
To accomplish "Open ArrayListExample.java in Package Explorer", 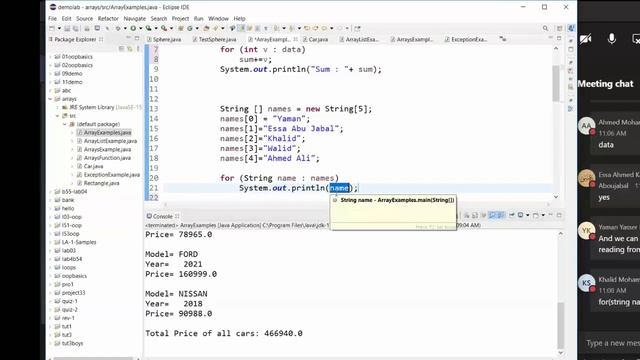I will [110, 141].
